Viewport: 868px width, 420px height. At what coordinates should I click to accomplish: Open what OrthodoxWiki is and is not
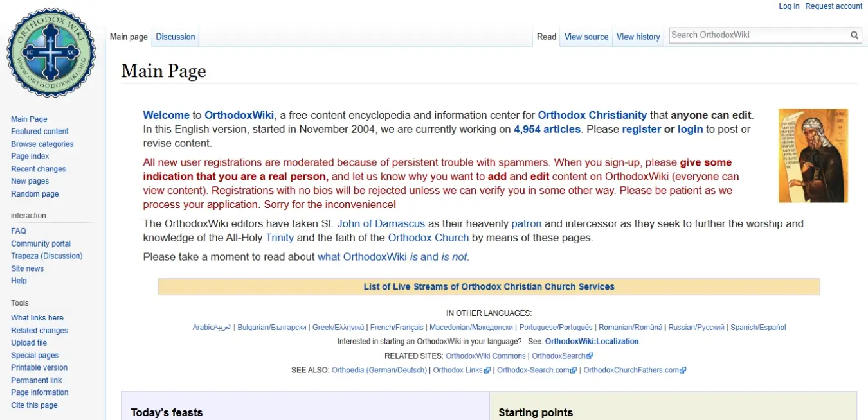pos(393,257)
